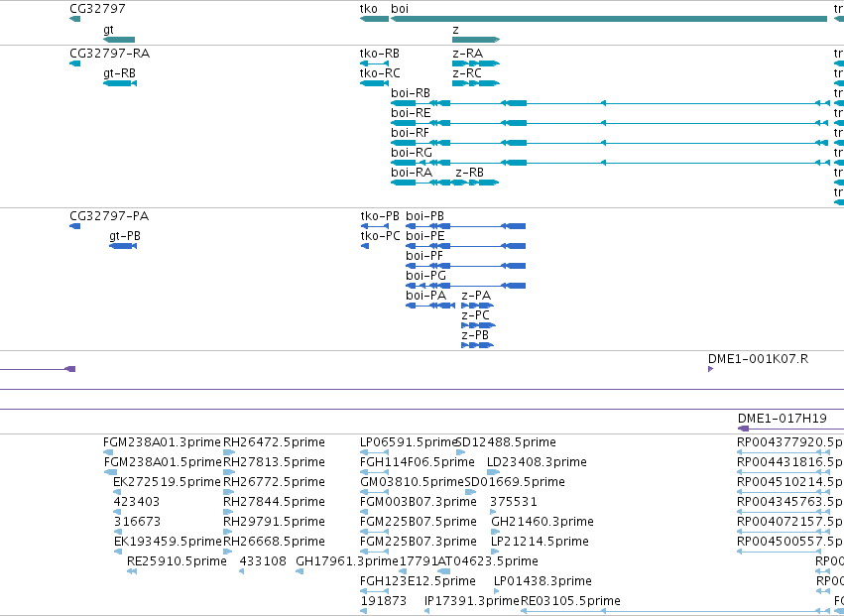Select the GM03810.5prime EST label

(x=412, y=482)
